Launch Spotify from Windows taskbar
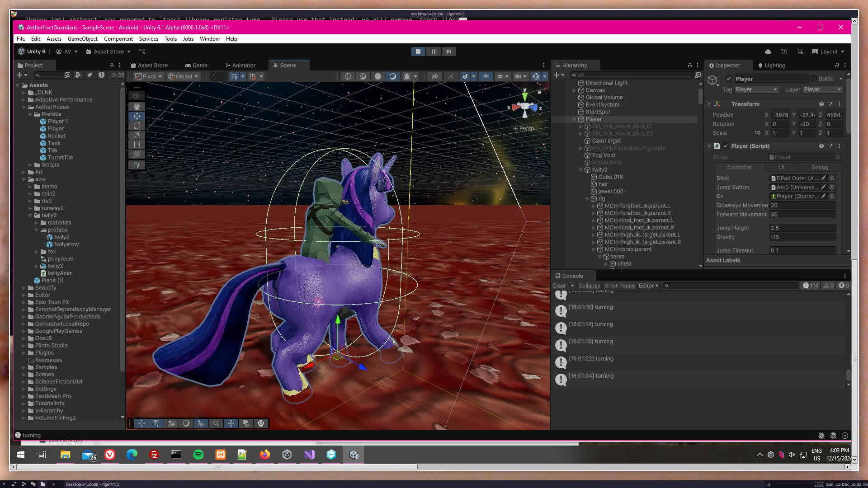Viewport: 868px width, 488px height. point(198,455)
